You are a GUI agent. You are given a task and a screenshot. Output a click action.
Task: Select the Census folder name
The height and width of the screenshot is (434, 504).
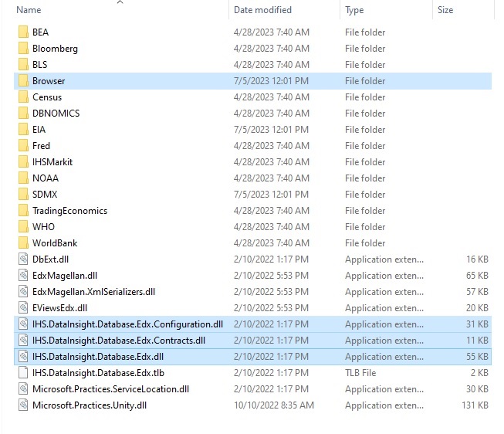pyautogui.click(x=47, y=97)
